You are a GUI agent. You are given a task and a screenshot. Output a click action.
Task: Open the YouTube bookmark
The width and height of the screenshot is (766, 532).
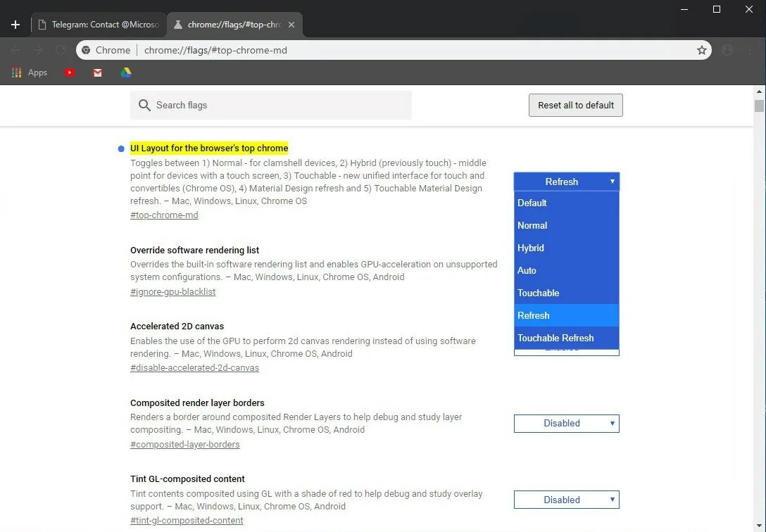click(70, 72)
